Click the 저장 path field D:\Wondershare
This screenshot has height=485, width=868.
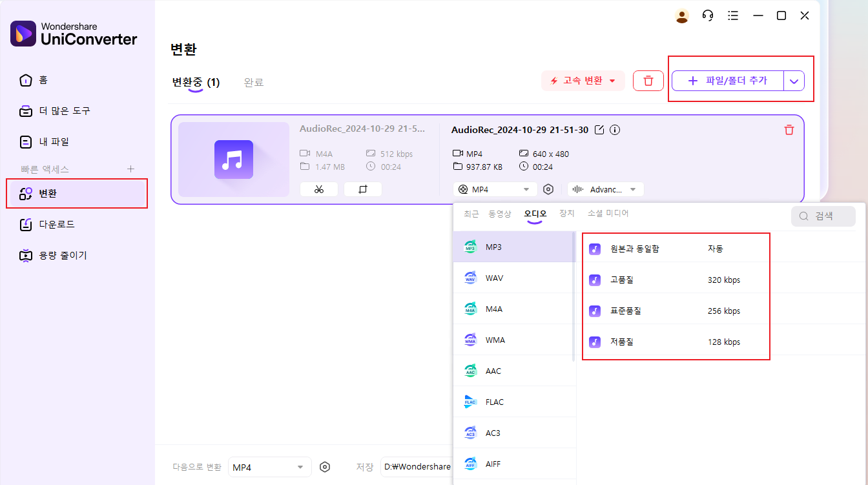417,467
